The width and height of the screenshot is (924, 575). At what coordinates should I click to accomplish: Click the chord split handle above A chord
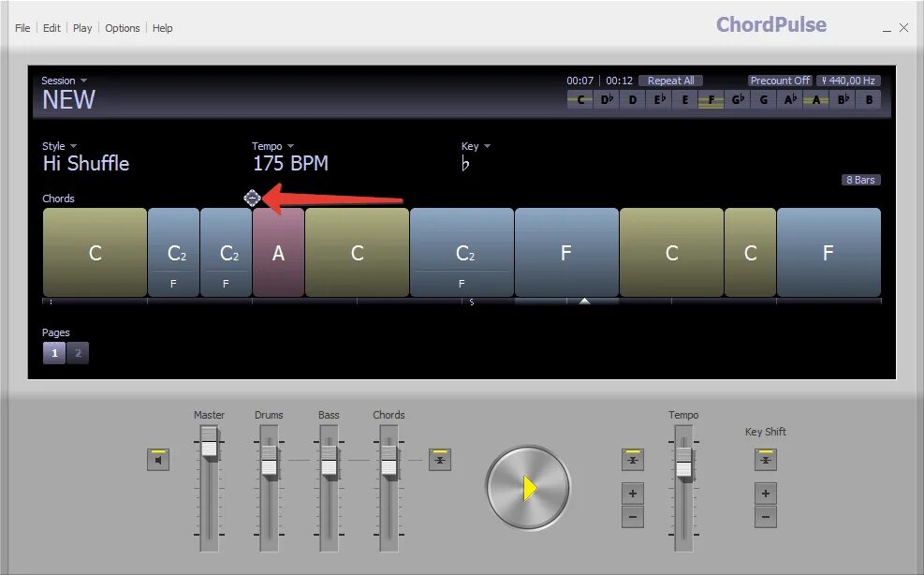click(252, 199)
